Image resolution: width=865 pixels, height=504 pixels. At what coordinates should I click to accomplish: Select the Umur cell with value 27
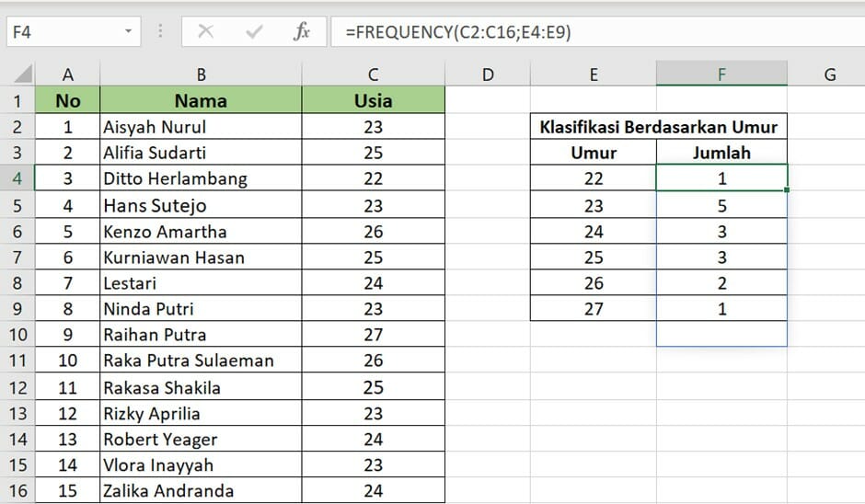pyautogui.click(x=594, y=308)
